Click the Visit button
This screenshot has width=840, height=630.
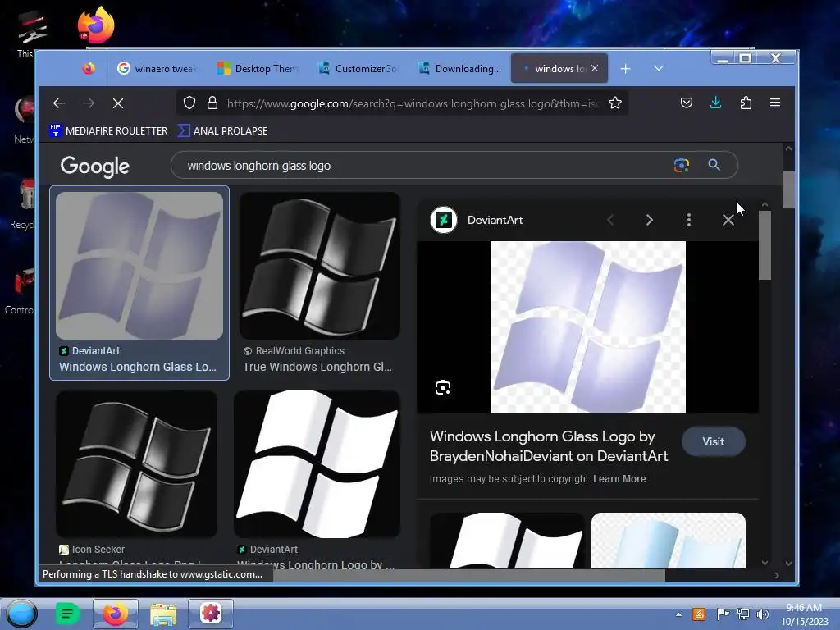point(713,441)
